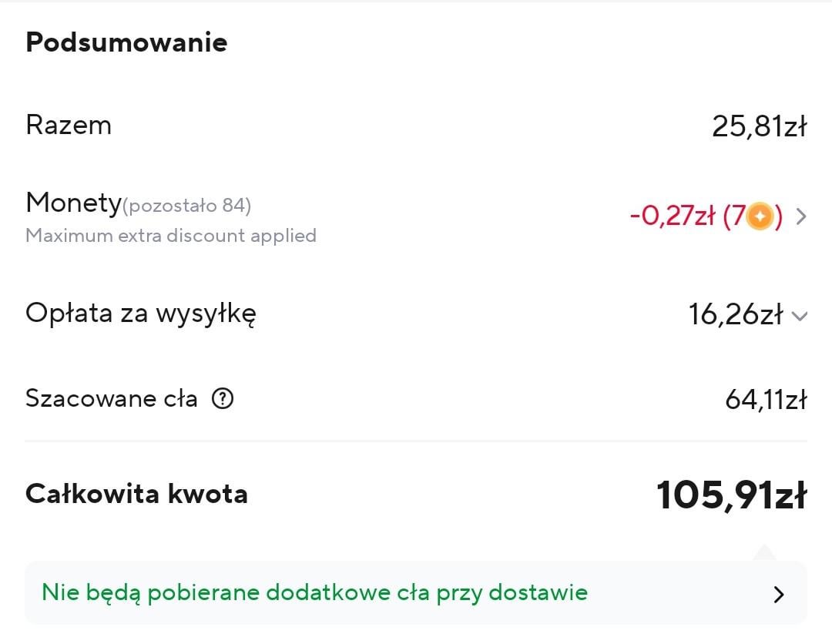Click the -0,27zł coins discount amount
Image resolution: width=832 pixels, height=644 pixels.
(673, 216)
